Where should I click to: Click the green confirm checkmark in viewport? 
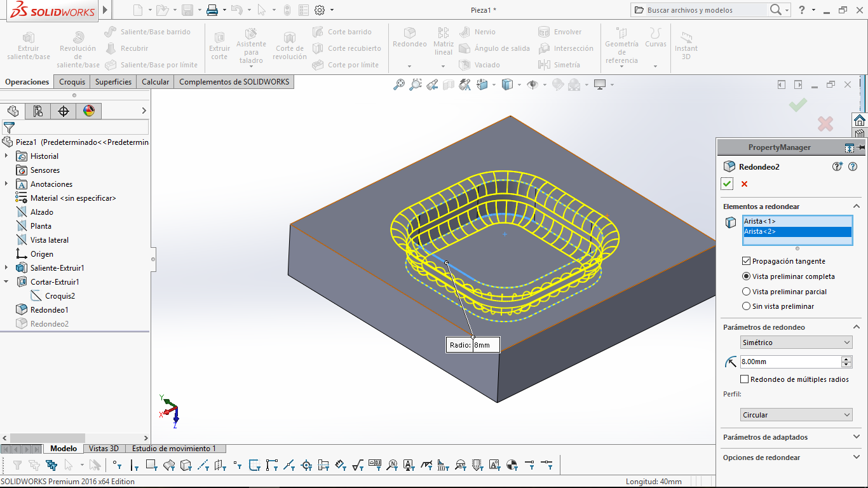(x=798, y=105)
